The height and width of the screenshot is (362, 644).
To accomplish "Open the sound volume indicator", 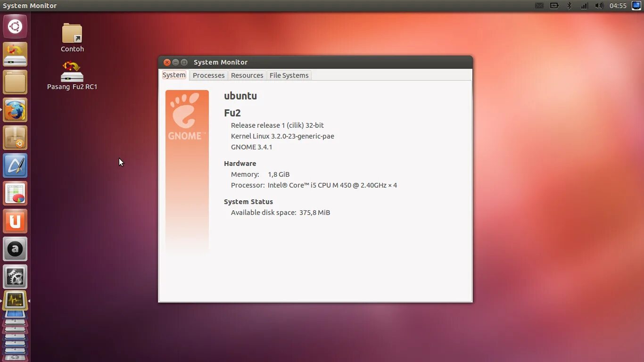I will (599, 6).
